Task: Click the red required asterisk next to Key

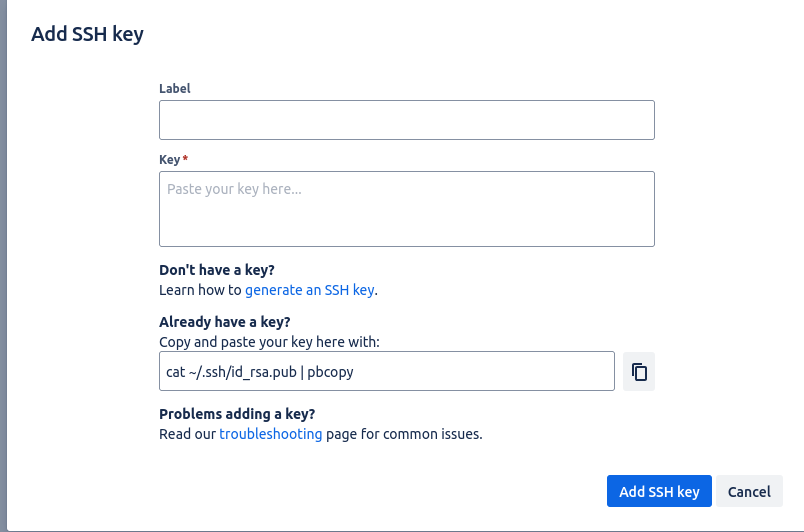Action: [185, 158]
